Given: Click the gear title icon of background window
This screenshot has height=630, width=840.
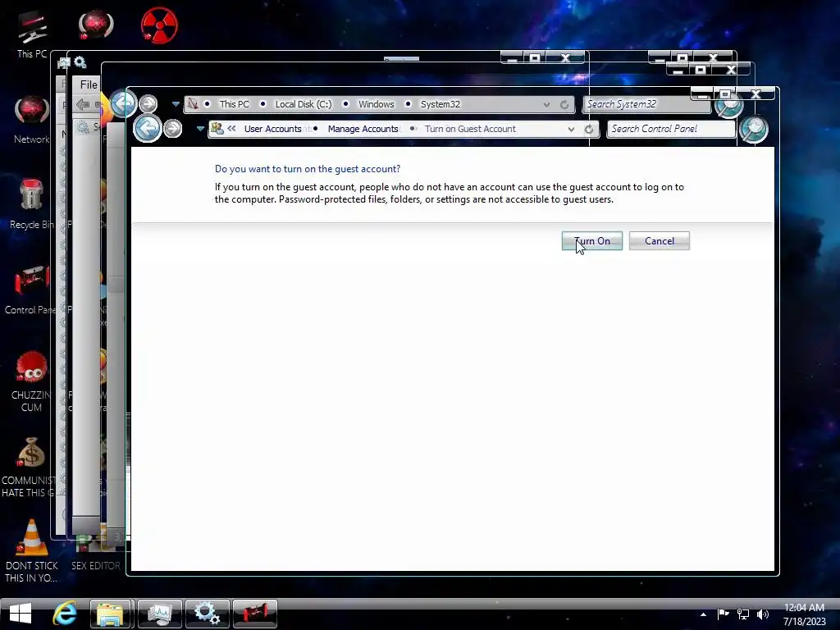Looking at the screenshot, I should click(80, 62).
